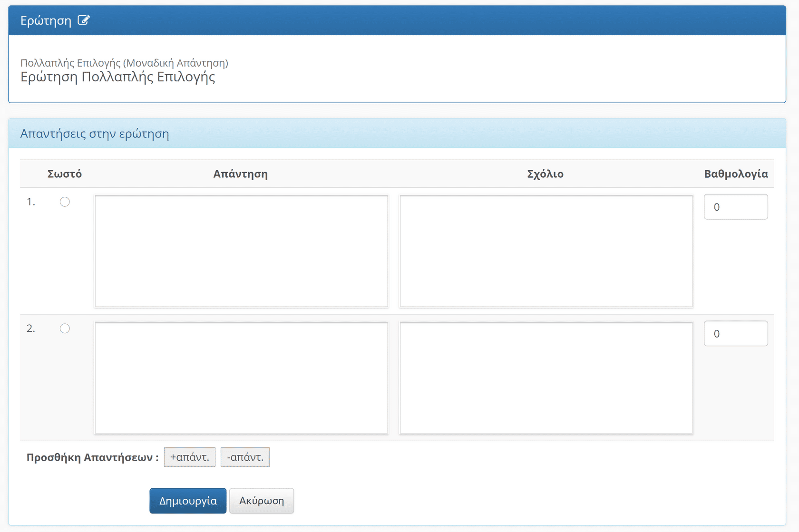Viewport: 799px width, 532px height.
Task: Remove an answer with -απάντ. button
Action: click(x=245, y=457)
